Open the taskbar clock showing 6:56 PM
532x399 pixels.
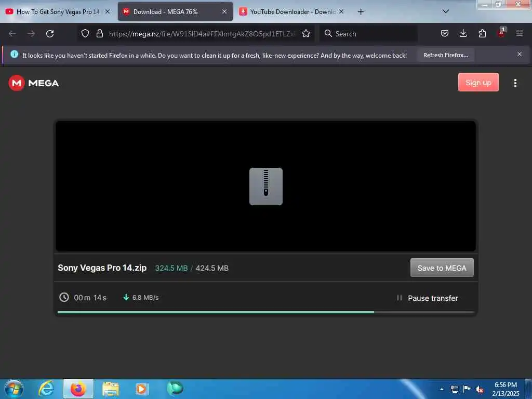pyautogui.click(x=506, y=389)
